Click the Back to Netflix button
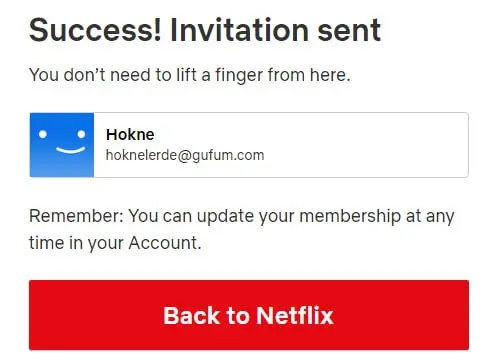Image resolution: width=493 pixels, height=364 pixels. [x=249, y=315]
